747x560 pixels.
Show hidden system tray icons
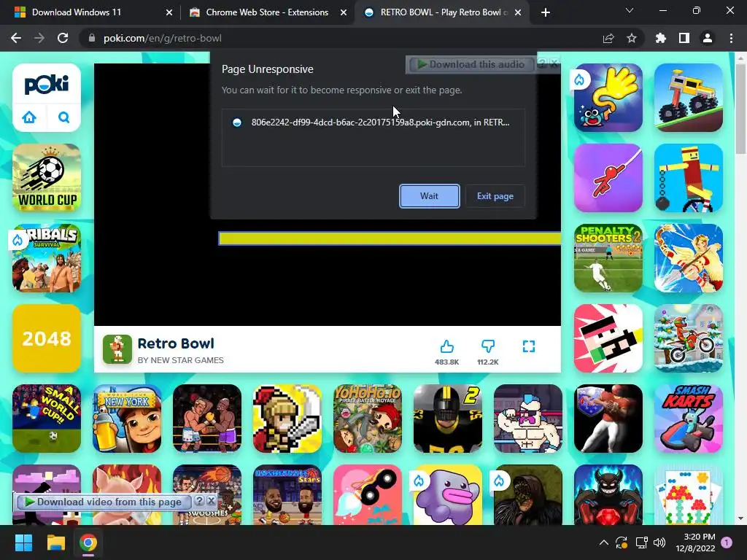603,542
